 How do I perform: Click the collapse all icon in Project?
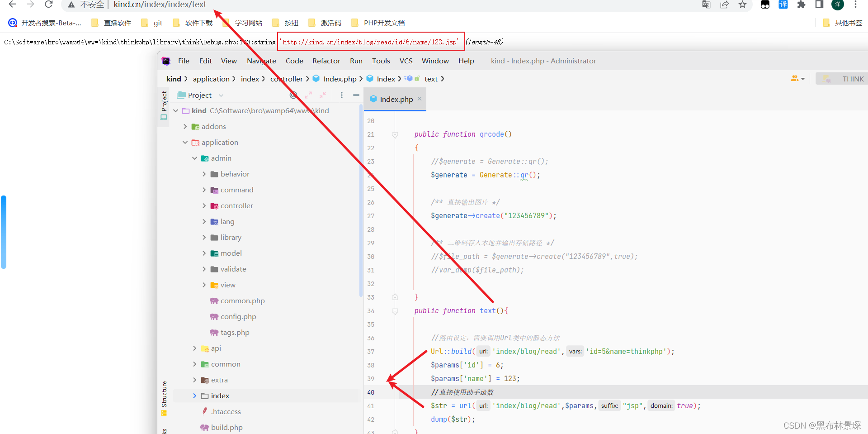click(x=323, y=95)
